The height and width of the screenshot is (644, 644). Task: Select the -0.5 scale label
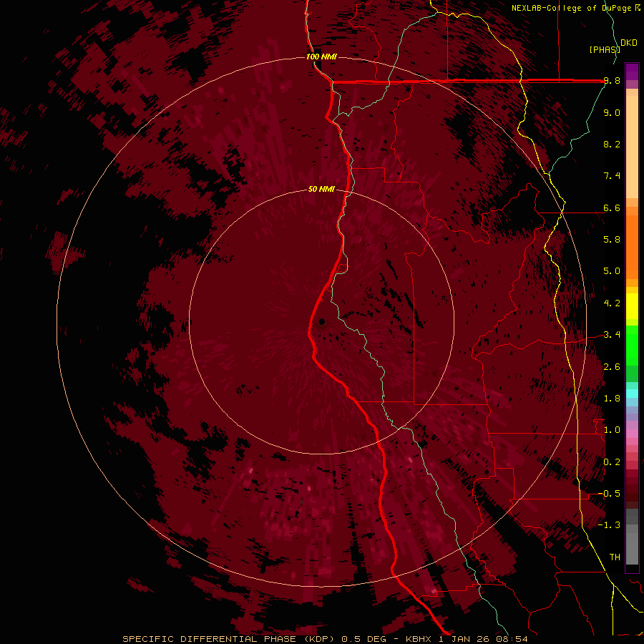click(x=609, y=494)
